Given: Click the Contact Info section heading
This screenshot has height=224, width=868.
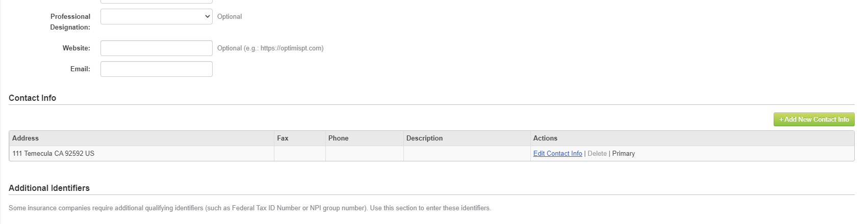Looking at the screenshot, I should coord(32,98).
